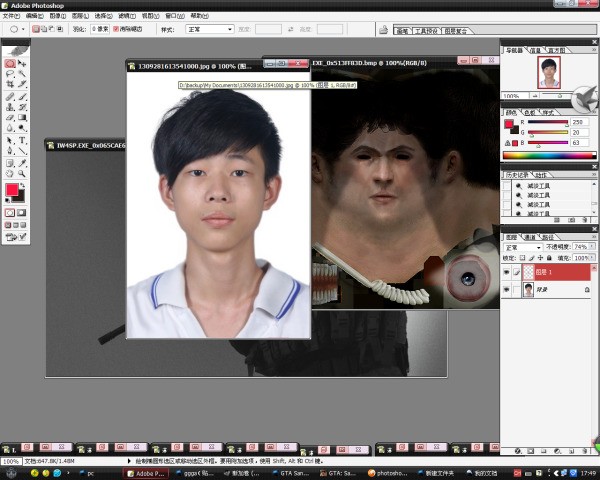
Task: Open the layer blend mode dropdown
Action: [523, 246]
